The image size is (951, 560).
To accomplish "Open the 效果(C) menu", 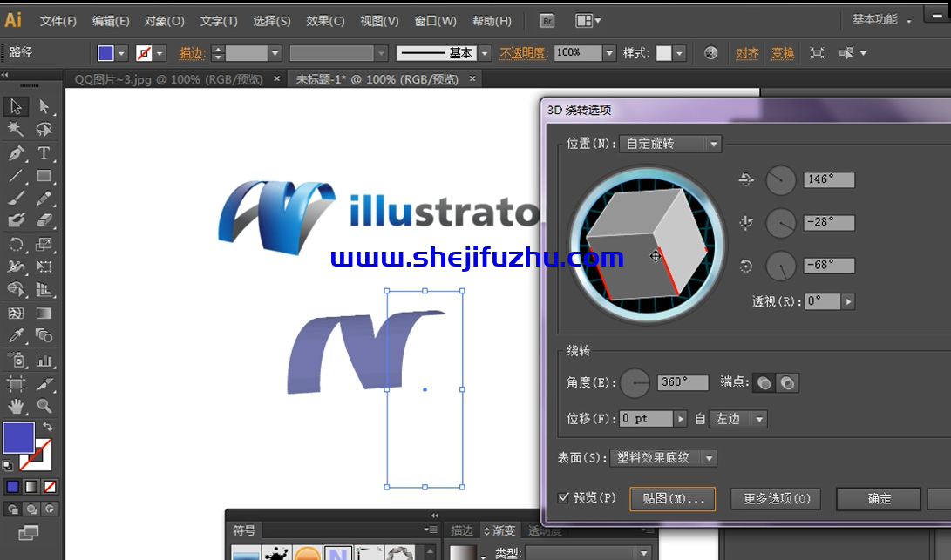I will coord(325,21).
